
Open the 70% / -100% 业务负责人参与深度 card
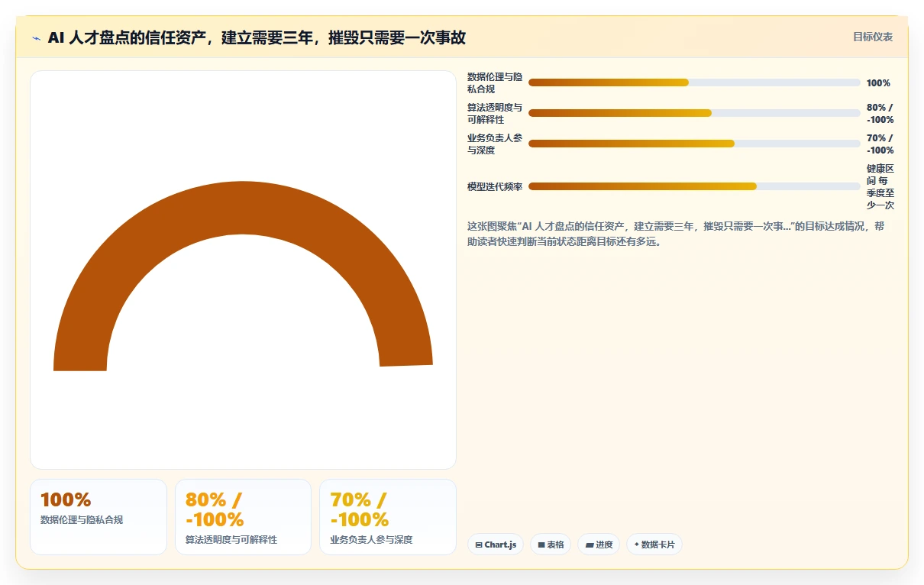click(388, 517)
